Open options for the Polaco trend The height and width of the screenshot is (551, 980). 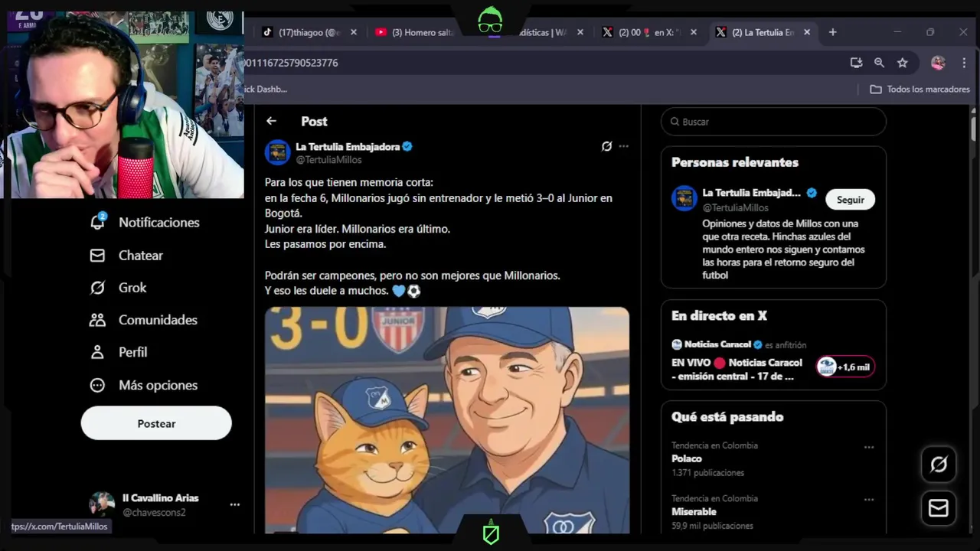point(869,447)
